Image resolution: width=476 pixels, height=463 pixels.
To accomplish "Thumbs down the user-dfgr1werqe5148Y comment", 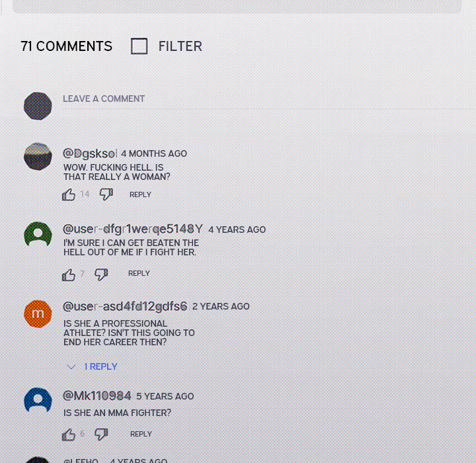I will point(101,274).
